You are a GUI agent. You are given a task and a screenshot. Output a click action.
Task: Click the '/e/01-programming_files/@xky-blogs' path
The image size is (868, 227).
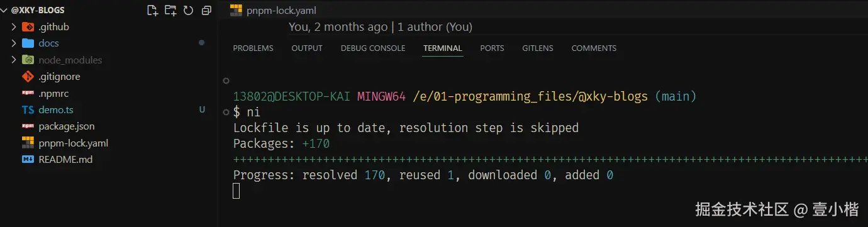[530, 97]
